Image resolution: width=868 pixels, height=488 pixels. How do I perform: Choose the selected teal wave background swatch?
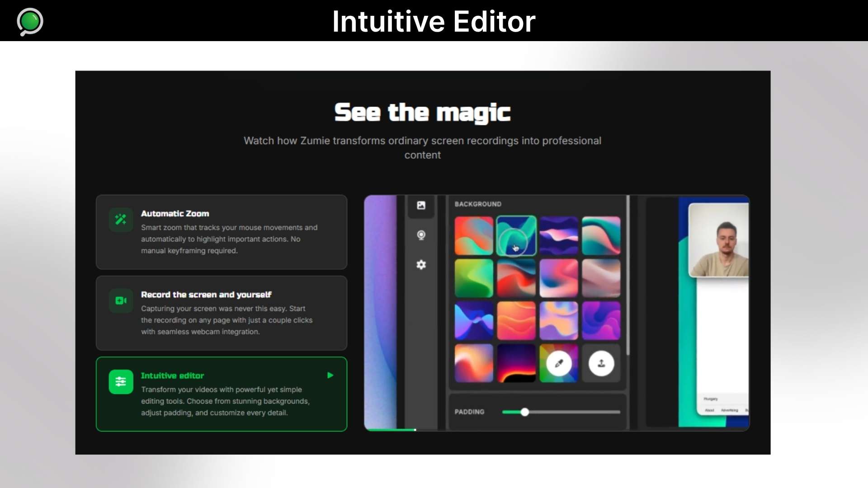point(516,235)
